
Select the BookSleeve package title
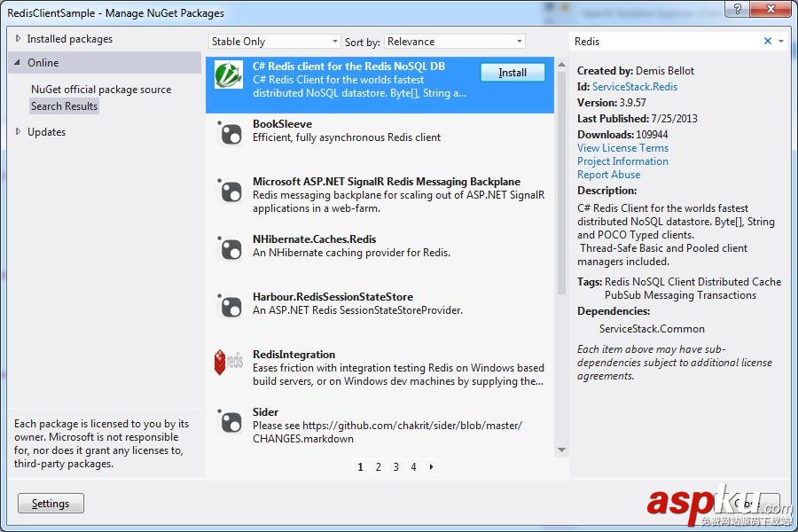pyautogui.click(x=283, y=124)
